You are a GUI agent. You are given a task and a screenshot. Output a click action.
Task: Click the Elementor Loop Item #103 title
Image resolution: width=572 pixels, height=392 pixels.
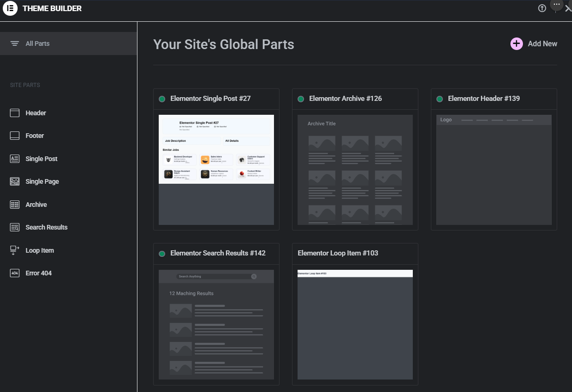(x=338, y=253)
